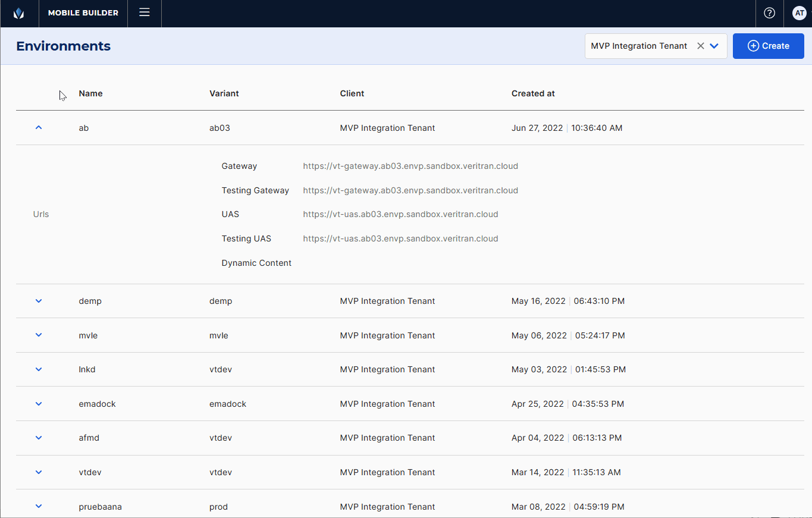Screen dimensions: 812x518
Task: Expand the afmd environment row
Action: [x=39, y=438]
